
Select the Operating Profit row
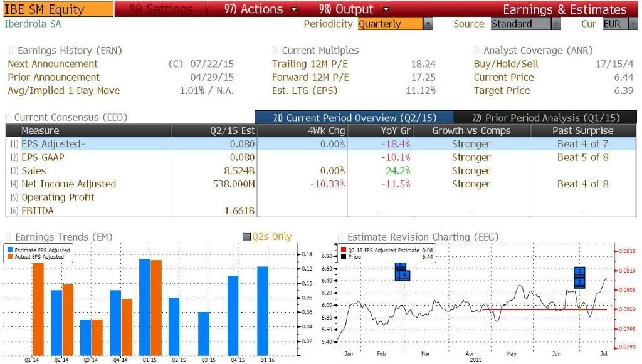[320, 197]
